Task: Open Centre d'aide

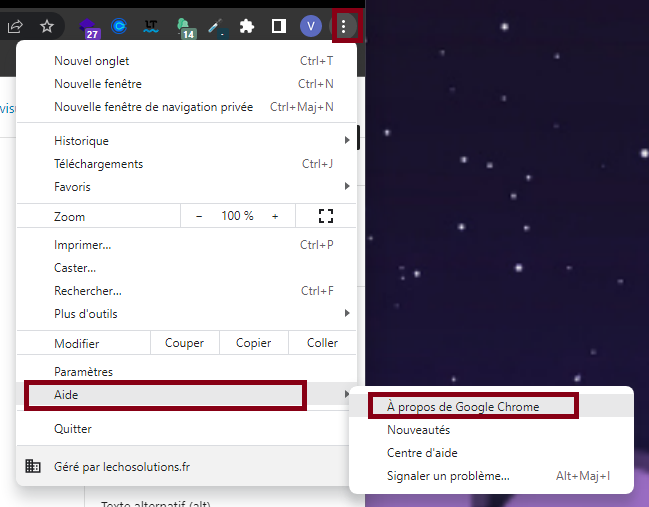Action: (x=491, y=453)
